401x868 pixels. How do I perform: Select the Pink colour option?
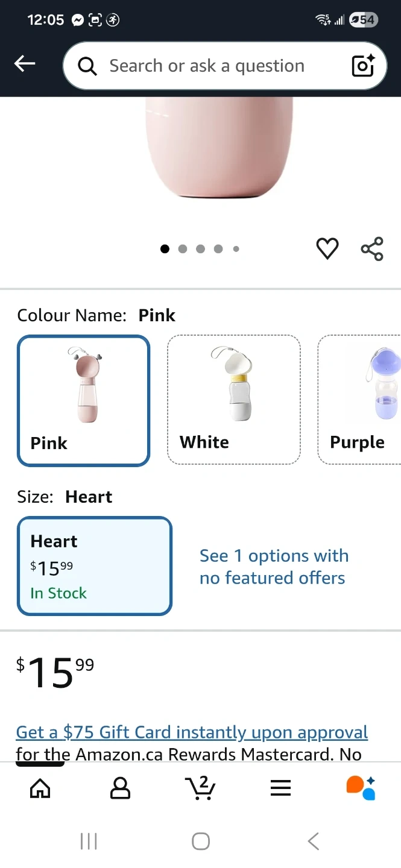83,400
